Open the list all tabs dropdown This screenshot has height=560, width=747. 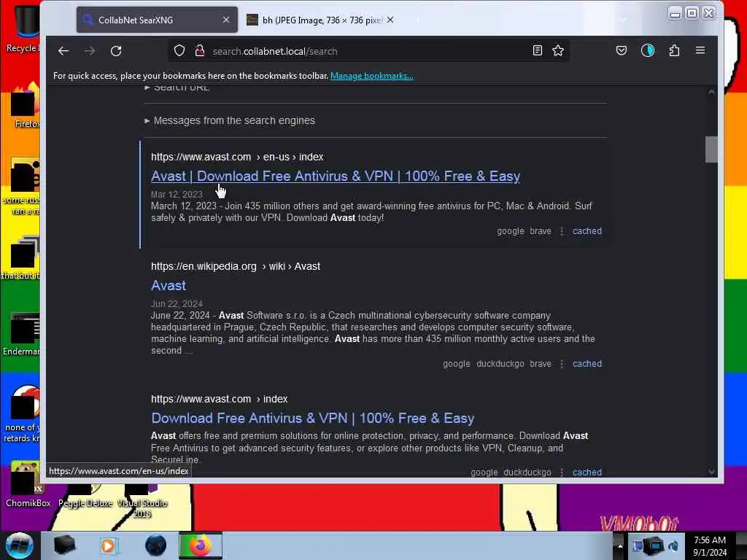623,20
